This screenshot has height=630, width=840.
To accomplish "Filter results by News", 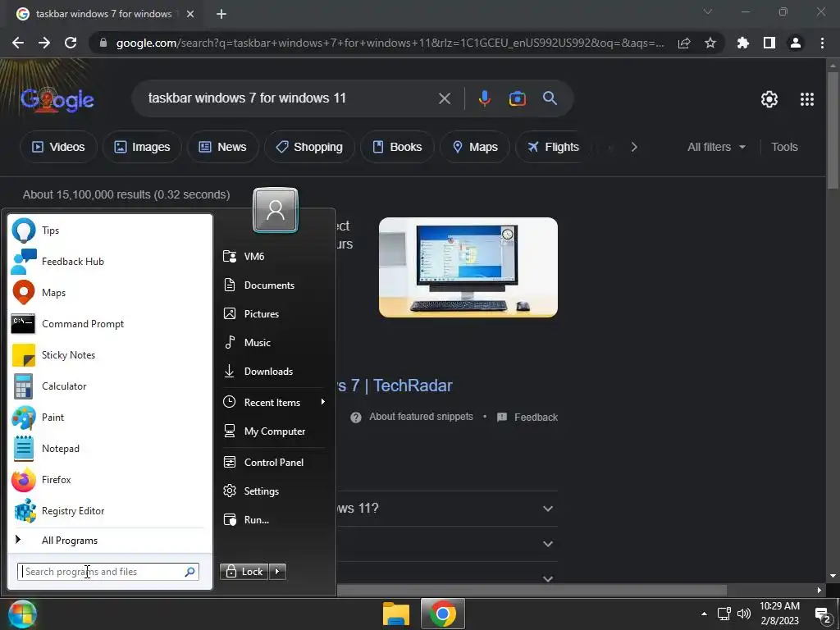I will (x=223, y=147).
